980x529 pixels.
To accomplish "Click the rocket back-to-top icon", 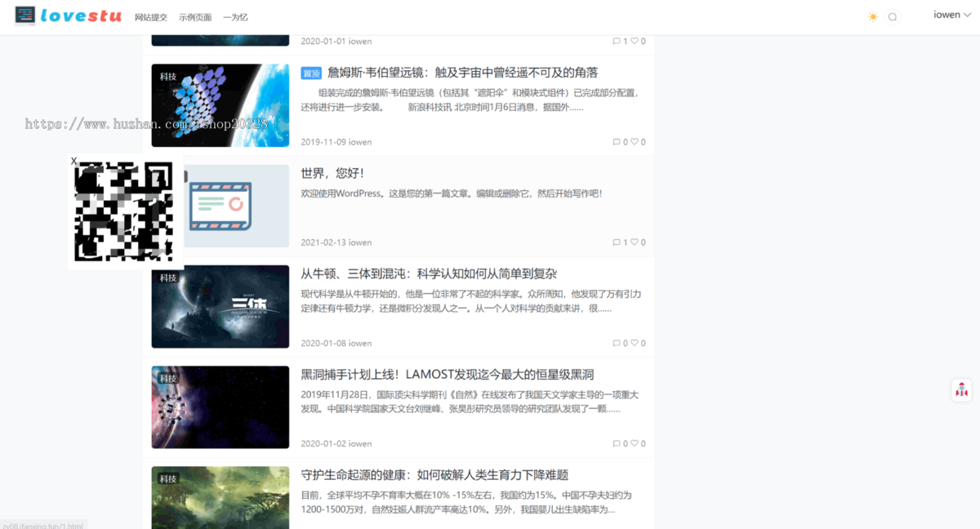I will tap(961, 389).
